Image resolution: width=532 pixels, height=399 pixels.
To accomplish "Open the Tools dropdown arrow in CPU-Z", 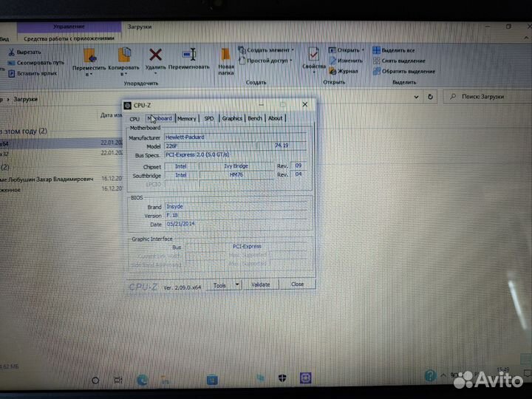I will (237, 284).
